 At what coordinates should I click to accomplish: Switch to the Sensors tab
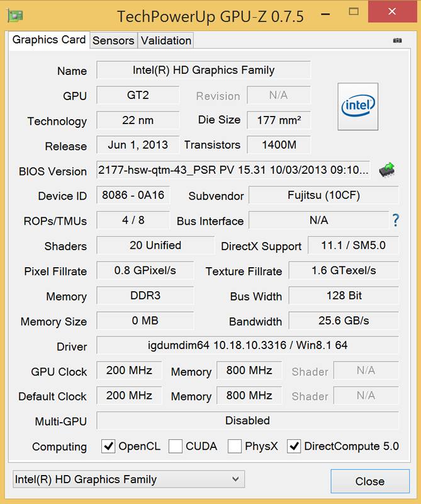[x=113, y=40]
